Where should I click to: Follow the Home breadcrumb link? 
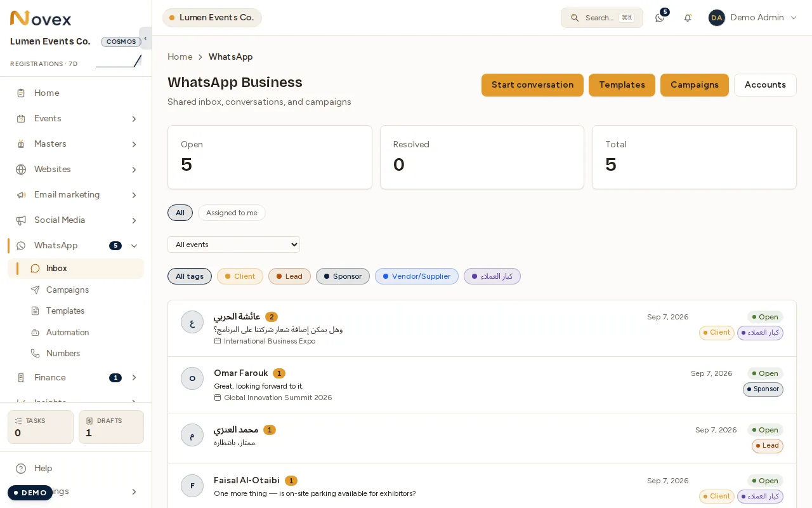[180, 57]
